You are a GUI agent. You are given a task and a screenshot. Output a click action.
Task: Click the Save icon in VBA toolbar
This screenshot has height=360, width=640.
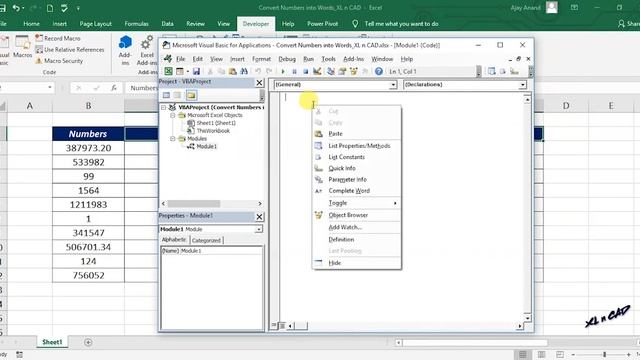(196, 71)
